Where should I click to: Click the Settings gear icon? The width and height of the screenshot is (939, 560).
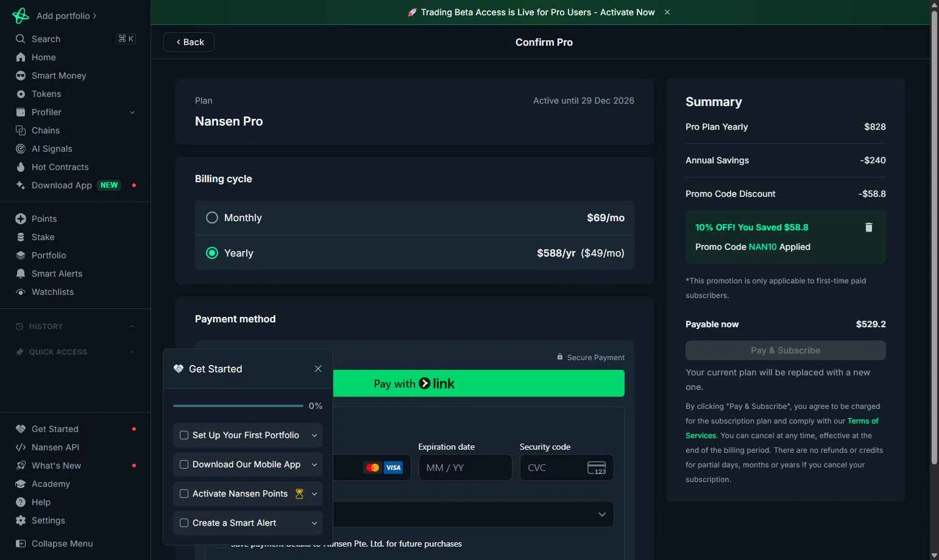point(21,520)
